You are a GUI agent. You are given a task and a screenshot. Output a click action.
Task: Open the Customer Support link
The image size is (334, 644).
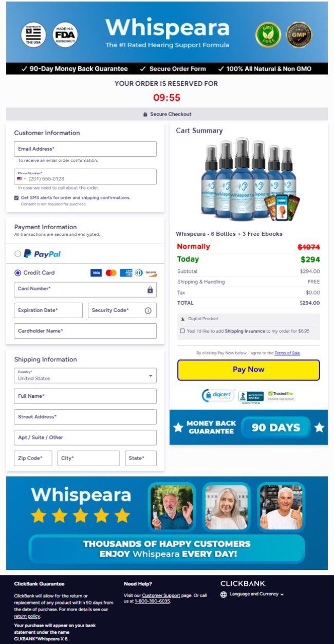(161, 595)
